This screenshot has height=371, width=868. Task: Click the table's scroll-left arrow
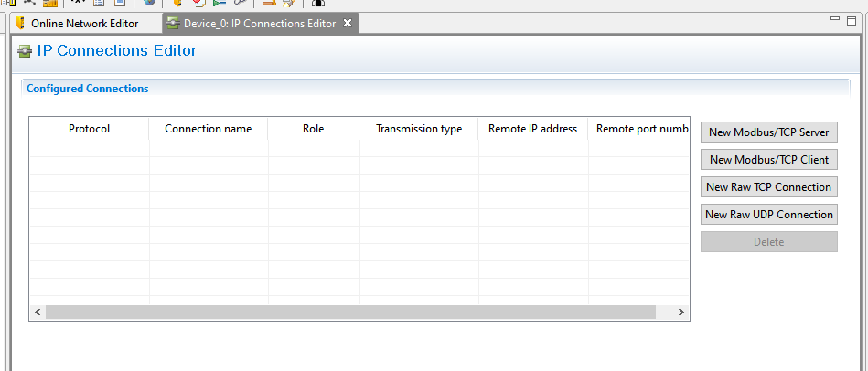(x=38, y=313)
